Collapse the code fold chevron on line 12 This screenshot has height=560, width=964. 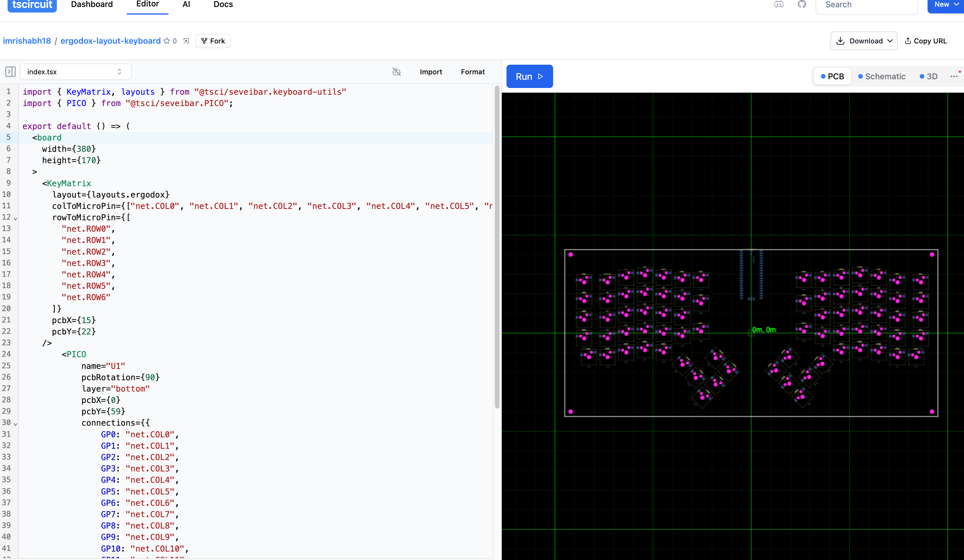click(x=16, y=219)
